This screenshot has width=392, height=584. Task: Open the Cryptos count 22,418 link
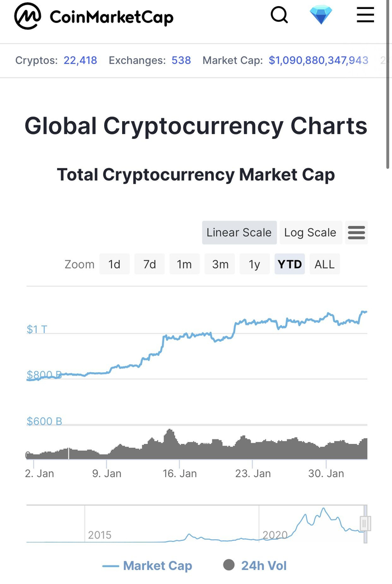point(80,60)
